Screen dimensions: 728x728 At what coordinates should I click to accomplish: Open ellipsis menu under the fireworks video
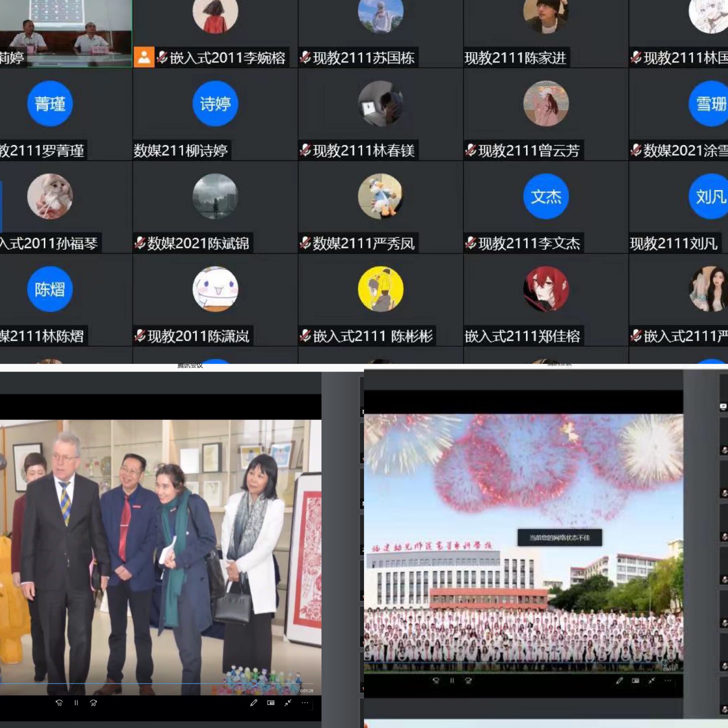tap(668, 680)
